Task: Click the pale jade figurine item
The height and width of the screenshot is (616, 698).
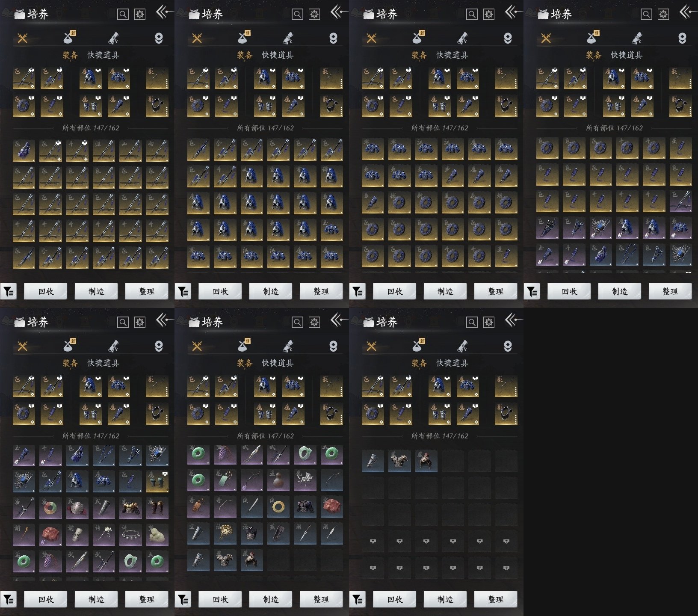Action: pyautogui.click(x=157, y=534)
